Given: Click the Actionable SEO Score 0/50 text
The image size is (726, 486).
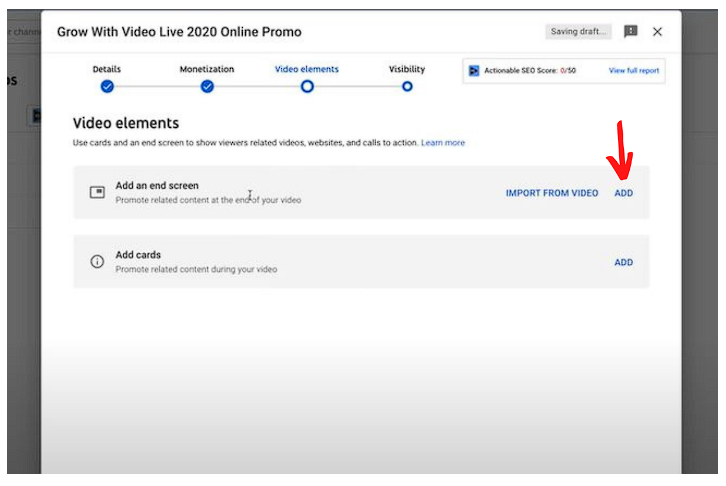Looking at the screenshot, I should (530, 70).
